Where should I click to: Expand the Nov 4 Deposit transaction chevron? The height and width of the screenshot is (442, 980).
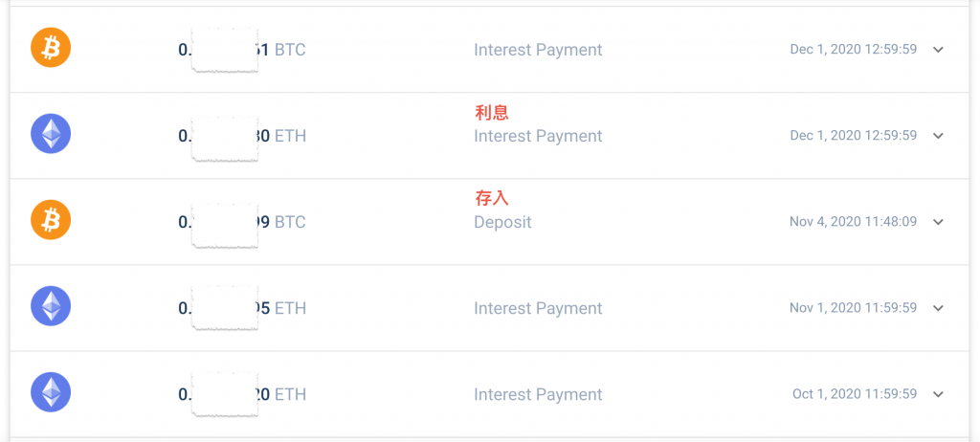pyautogui.click(x=938, y=222)
